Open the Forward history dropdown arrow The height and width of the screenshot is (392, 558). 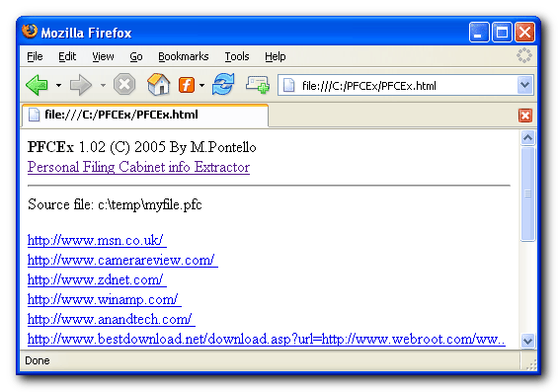(103, 85)
